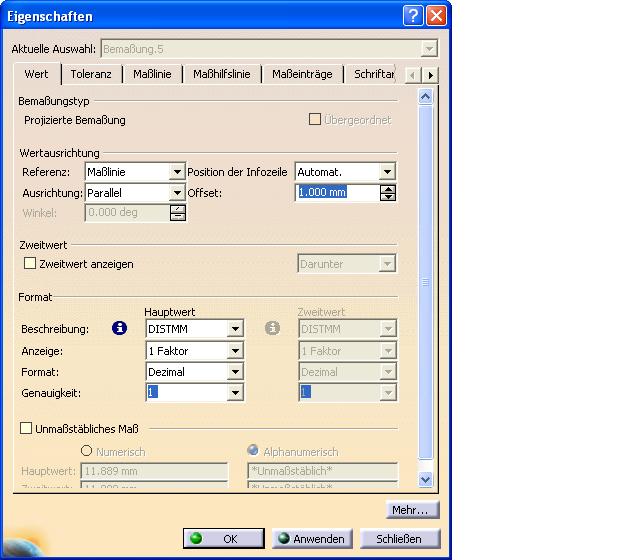The image size is (640, 560).
Task: Click the Mehr... button
Action: tap(412, 510)
